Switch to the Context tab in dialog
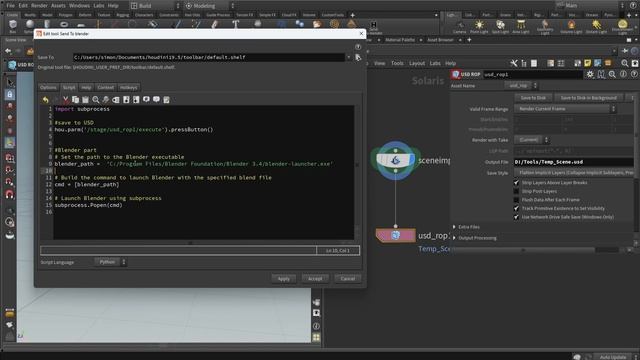The height and width of the screenshot is (360, 640). (106, 87)
